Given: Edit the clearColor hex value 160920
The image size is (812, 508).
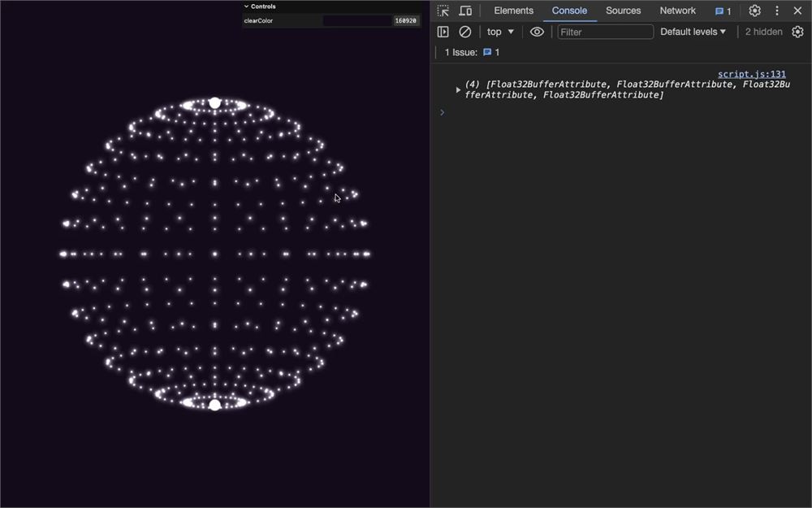Looking at the screenshot, I should tap(405, 21).
